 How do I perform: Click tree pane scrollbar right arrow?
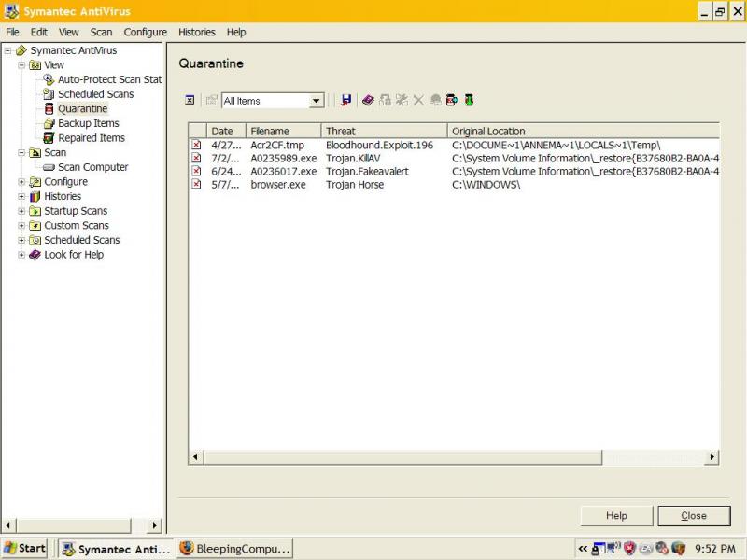(154, 525)
